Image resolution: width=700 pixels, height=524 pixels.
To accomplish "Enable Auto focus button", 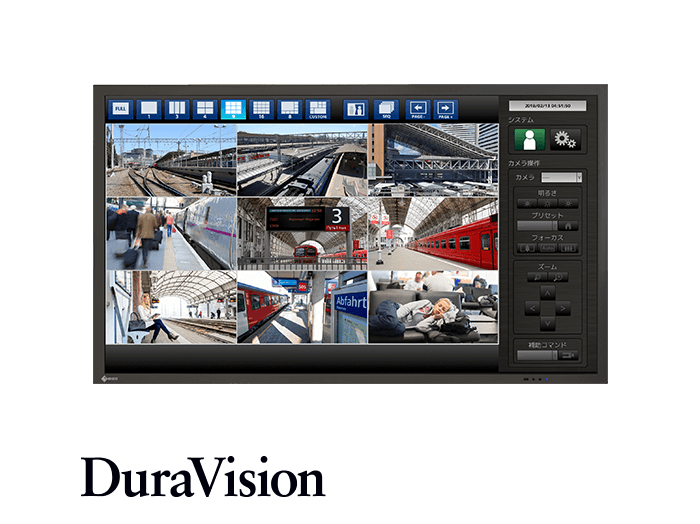I will (x=547, y=248).
